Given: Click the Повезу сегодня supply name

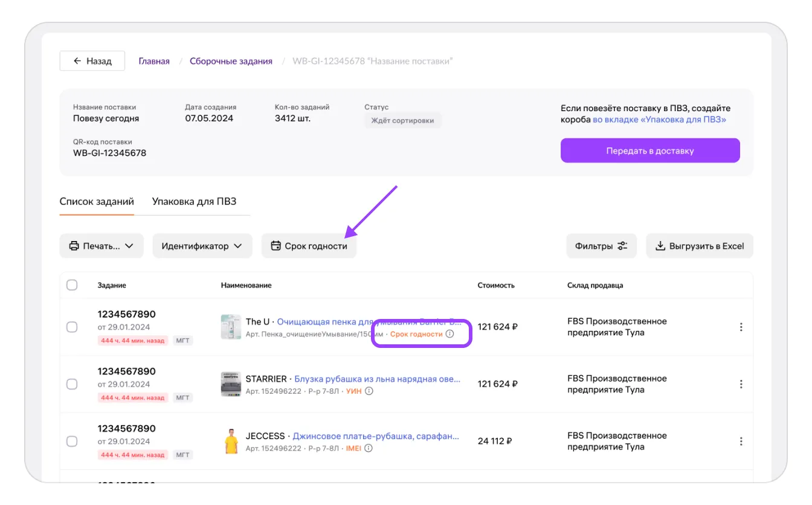Looking at the screenshot, I should click(106, 118).
